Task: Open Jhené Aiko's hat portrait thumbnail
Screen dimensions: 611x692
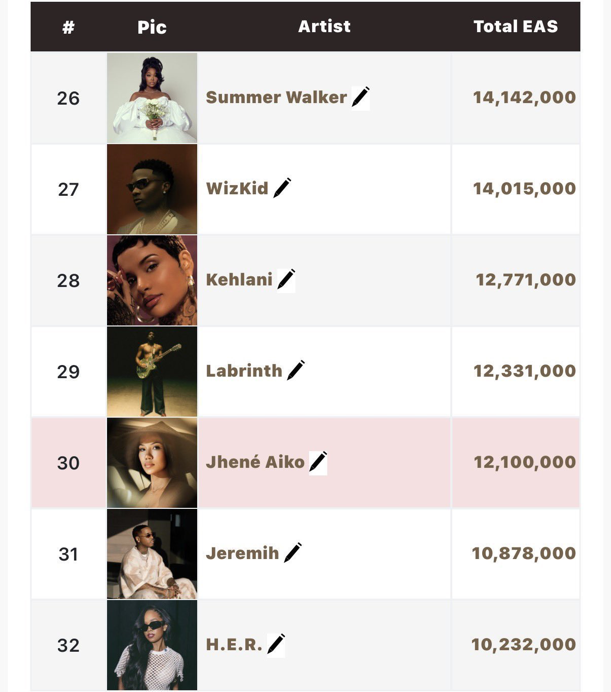Action: [x=152, y=463]
